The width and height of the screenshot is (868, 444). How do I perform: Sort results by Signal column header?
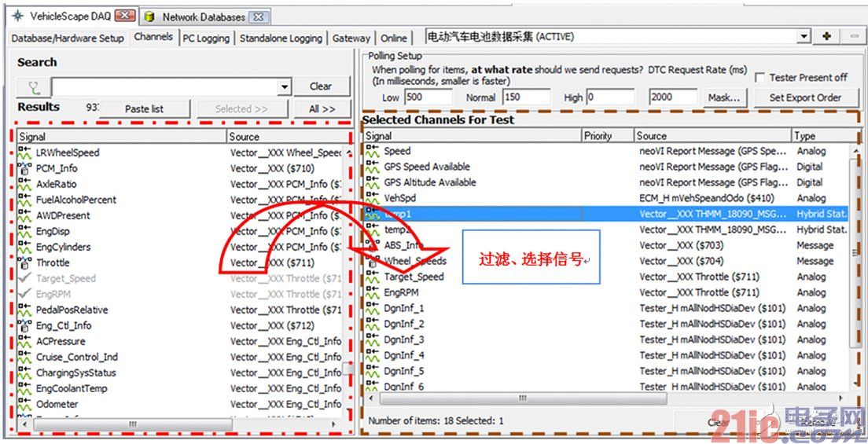tap(123, 137)
